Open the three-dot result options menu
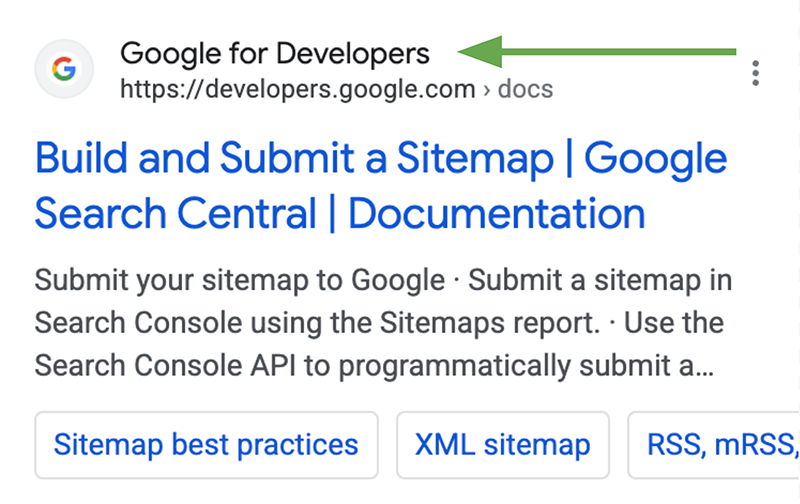 [756, 73]
